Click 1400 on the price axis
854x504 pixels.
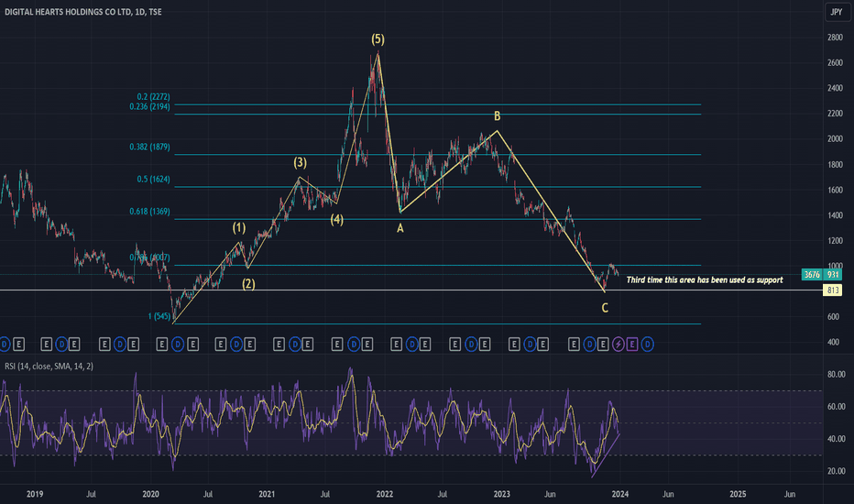[x=835, y=215]
